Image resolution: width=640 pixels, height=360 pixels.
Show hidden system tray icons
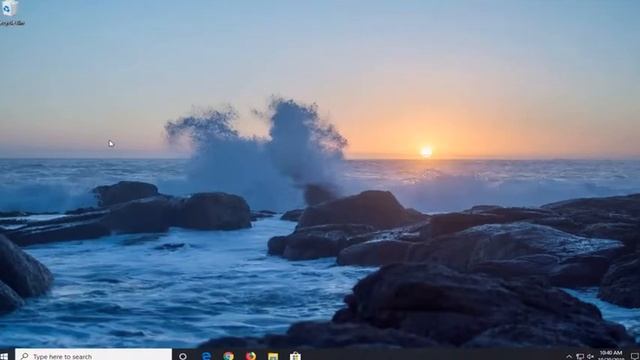(569, 357)
